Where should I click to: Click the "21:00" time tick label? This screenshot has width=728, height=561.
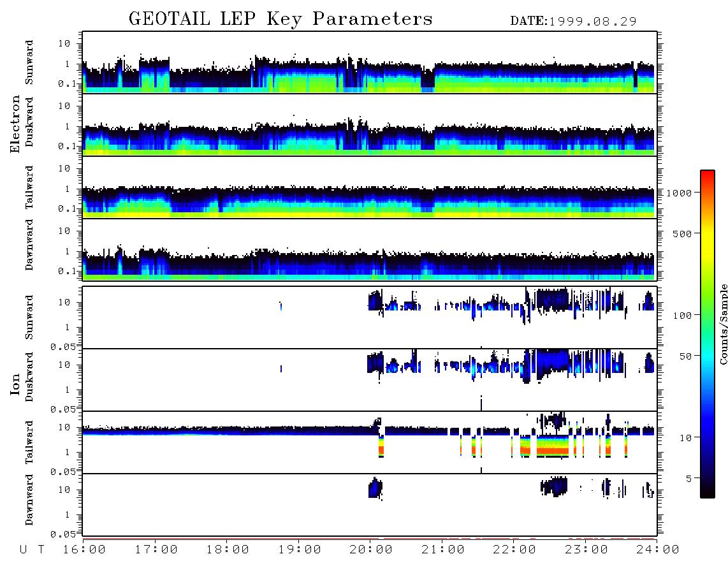(x=443, y=550)
